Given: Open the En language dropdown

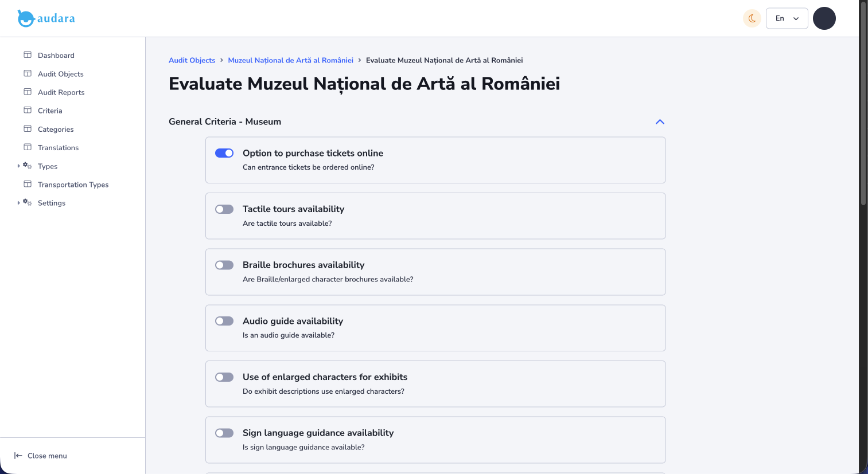Looking at the screenshot, I should [787, 18].
